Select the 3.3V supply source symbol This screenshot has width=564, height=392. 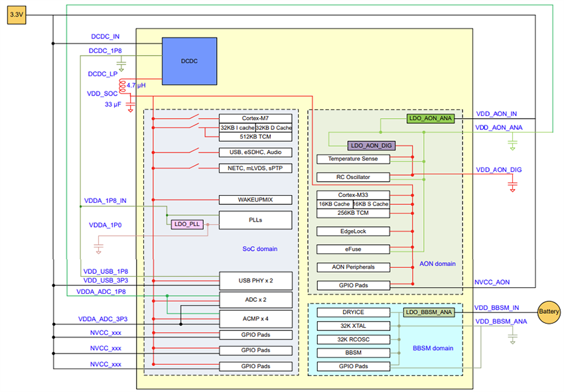pyautogui.click(x=16, y=15)
